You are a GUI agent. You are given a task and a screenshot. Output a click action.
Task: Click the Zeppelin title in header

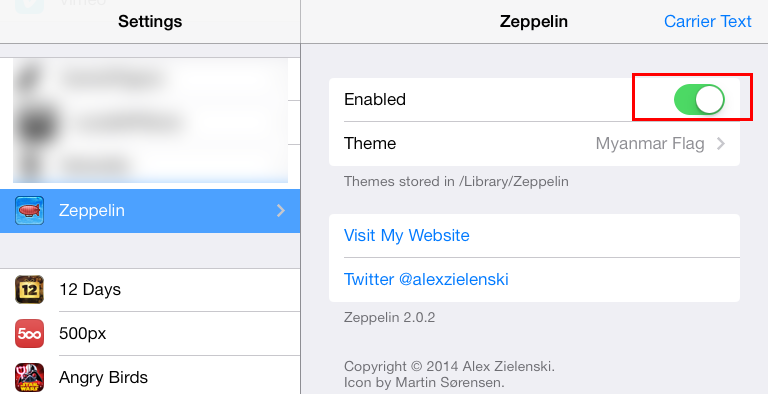point(534,22)
